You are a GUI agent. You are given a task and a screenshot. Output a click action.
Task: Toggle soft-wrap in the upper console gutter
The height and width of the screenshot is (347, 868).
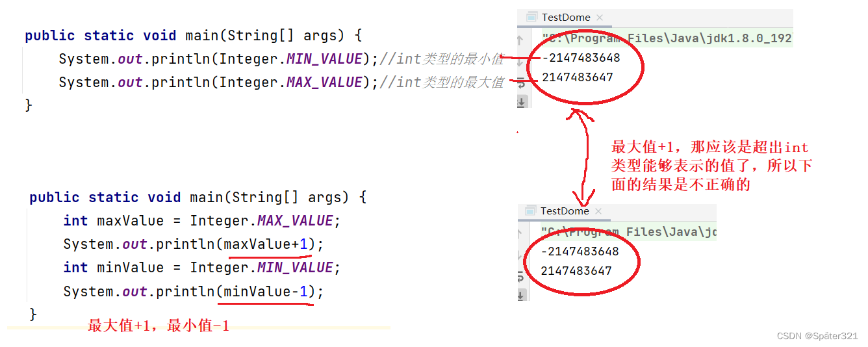point(521,82)
